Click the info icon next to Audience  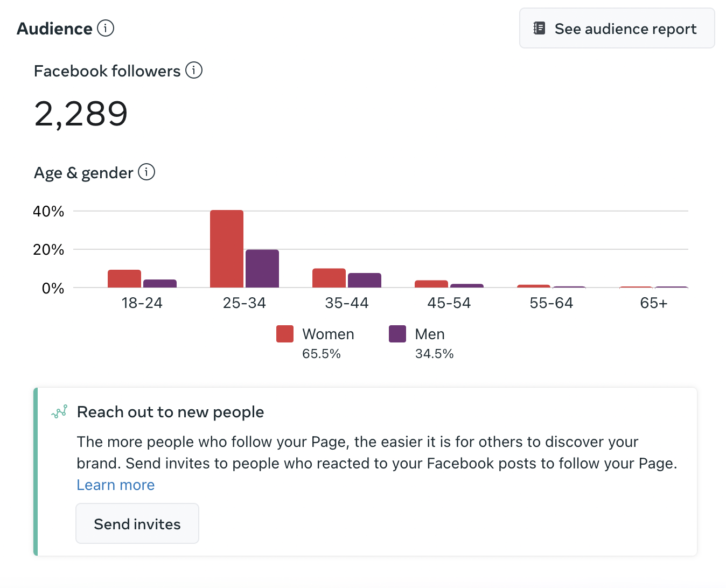(106, 28)
